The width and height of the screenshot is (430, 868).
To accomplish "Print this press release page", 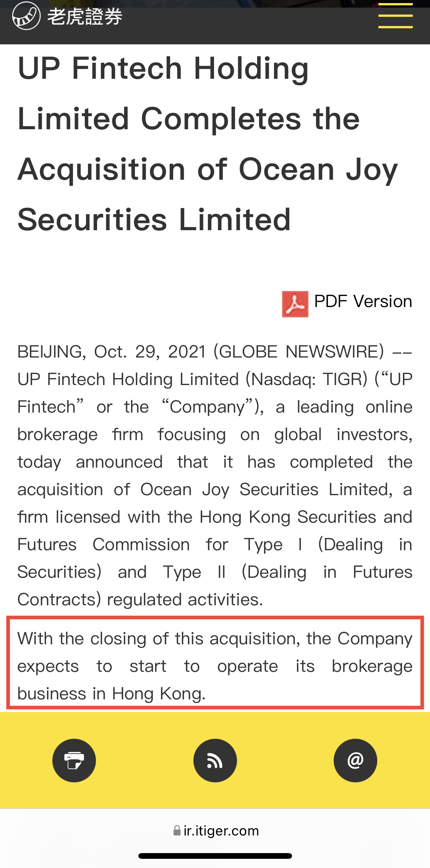I will click(74, 761).
